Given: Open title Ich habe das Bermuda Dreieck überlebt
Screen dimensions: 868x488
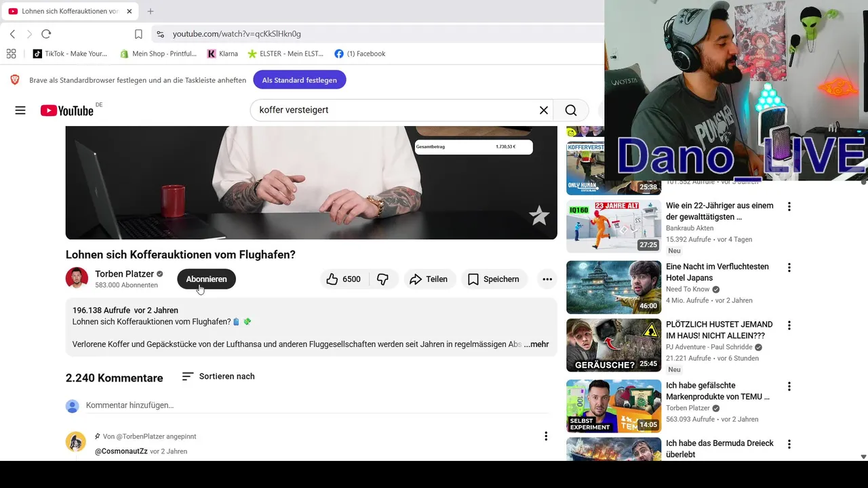Looking at the screenshot, I should coord(719,449).
